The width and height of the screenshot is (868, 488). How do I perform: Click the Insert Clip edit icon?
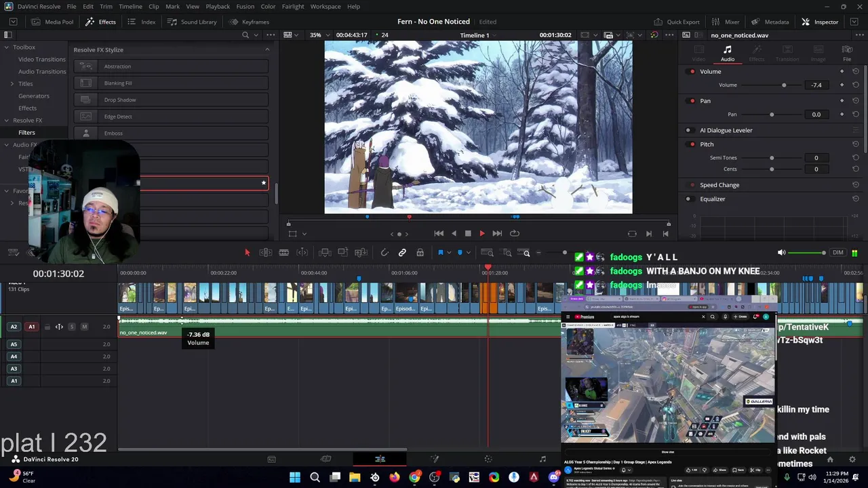coord(325,253)
